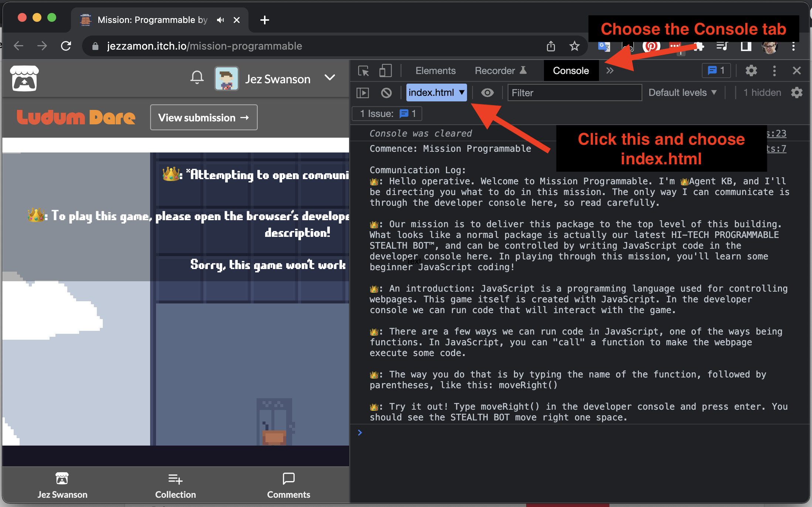
Task: Open the Elements tab in DevTools
Action: (x=435, y=71)
